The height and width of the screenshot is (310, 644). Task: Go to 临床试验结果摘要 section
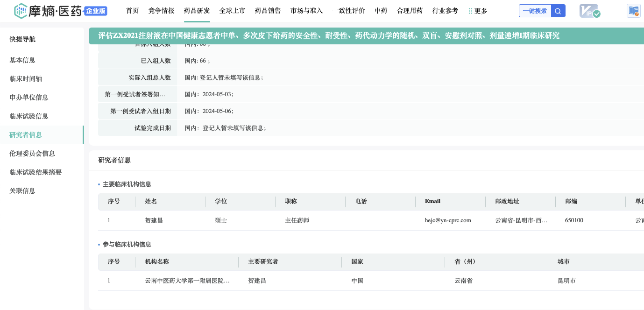[35, 172]
